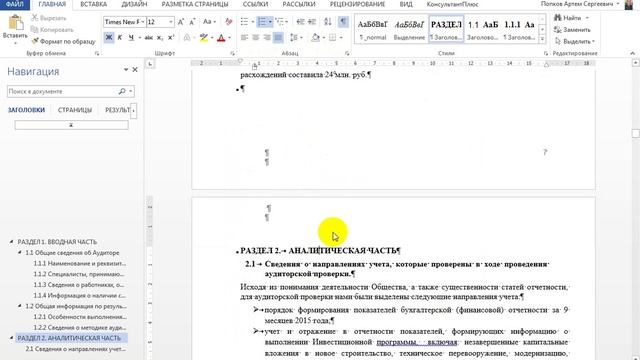The width and height of the screenshot is (640, 360).
Task: Click the multilevel list icon
Action: coord(279,22)
